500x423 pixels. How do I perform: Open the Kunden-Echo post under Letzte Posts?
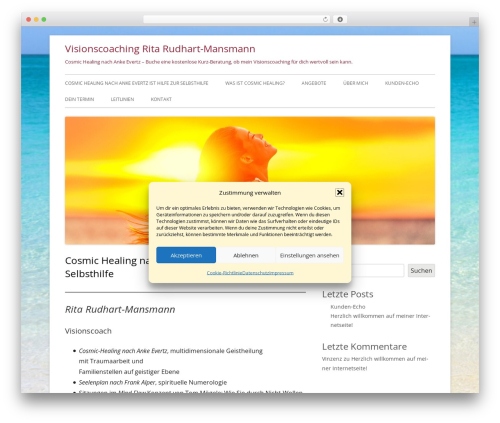coord(348,307)
